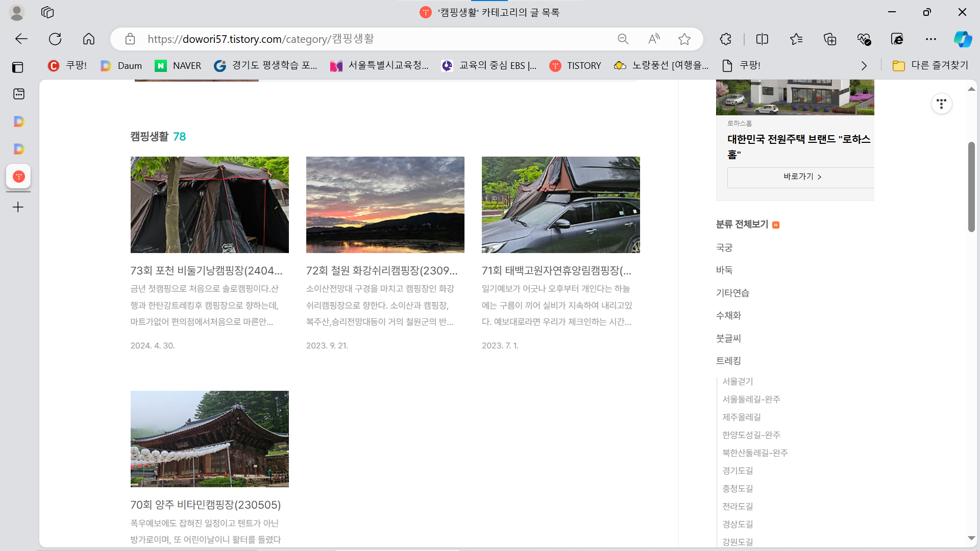The image size is (980, 551).
Task: Open the Extensions puzzle icon
Action: [725, 39]
